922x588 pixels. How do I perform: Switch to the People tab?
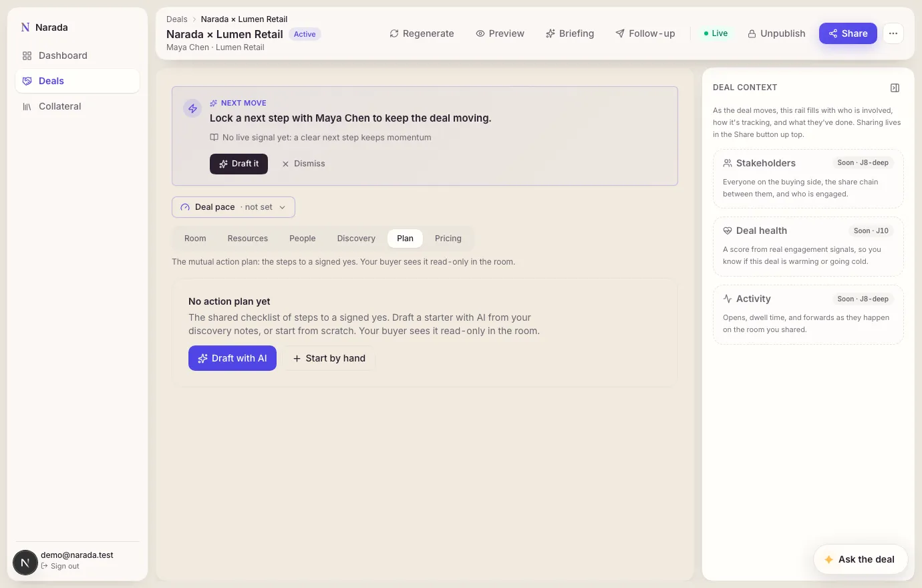click(x=303, y=239)
